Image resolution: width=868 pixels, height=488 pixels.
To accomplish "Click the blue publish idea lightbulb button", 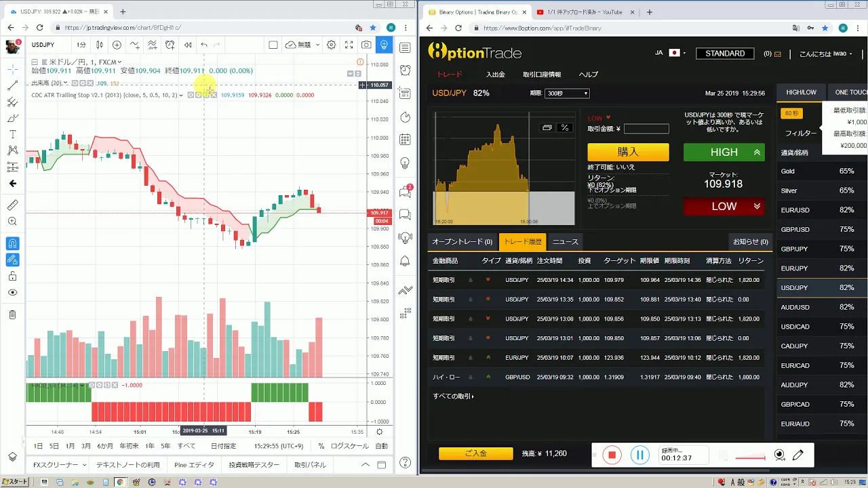I will pyautogui.click(x=384, y=45).
